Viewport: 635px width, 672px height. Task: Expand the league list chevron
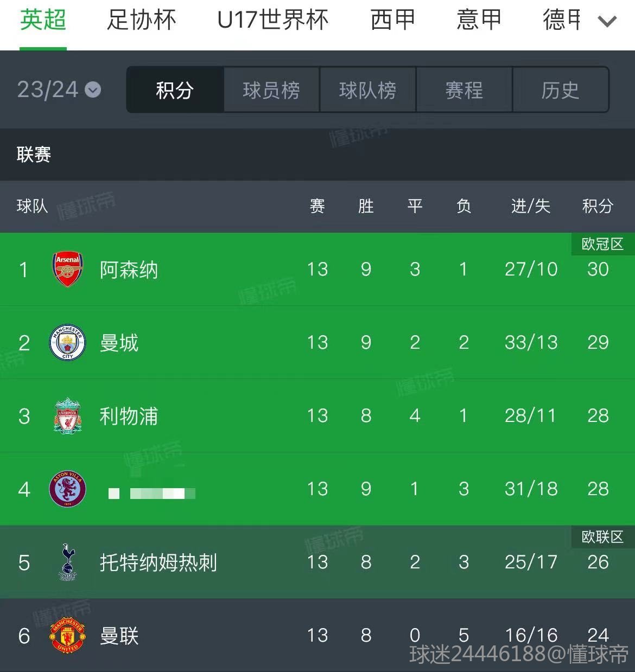[607, 22]
